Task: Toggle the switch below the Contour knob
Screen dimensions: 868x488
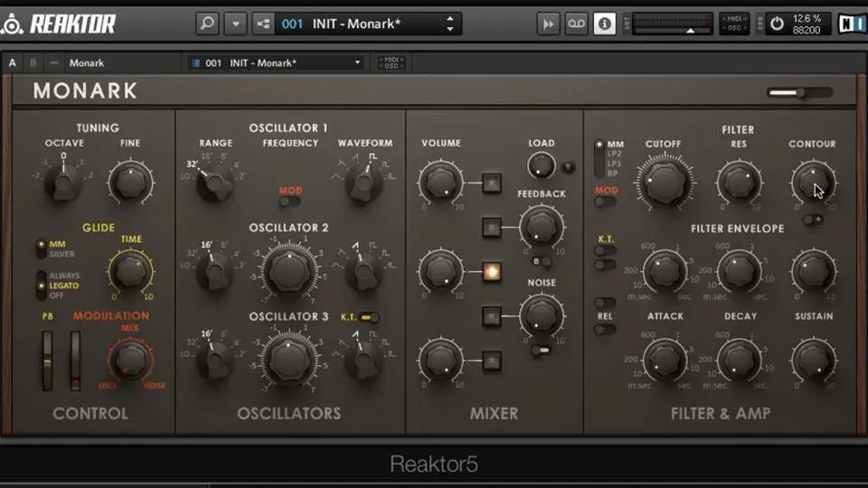Action: [812, 220]
